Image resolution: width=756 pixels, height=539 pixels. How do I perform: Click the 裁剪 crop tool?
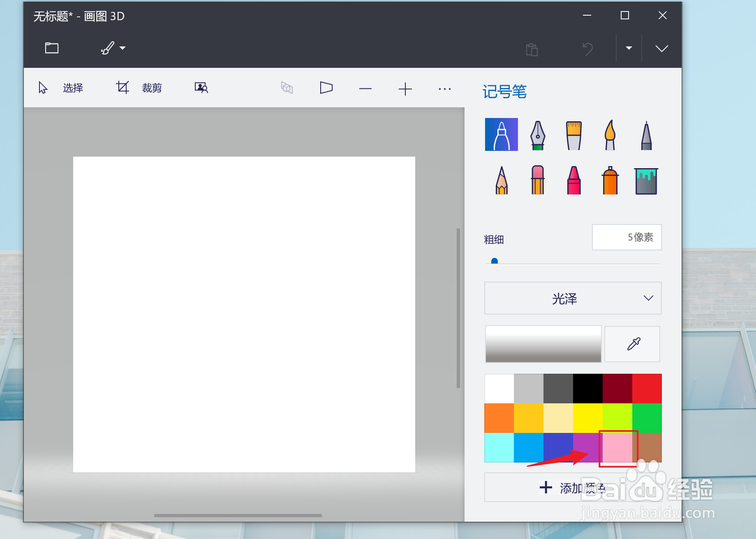coord(139,88)
